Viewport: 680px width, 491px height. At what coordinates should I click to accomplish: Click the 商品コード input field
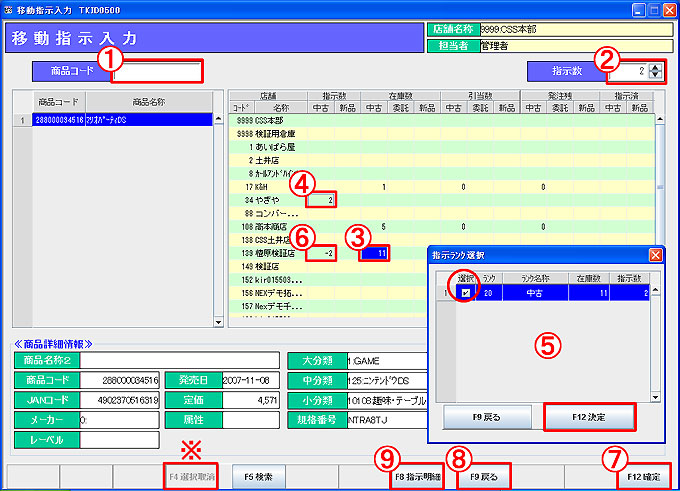tap(157, 72)
